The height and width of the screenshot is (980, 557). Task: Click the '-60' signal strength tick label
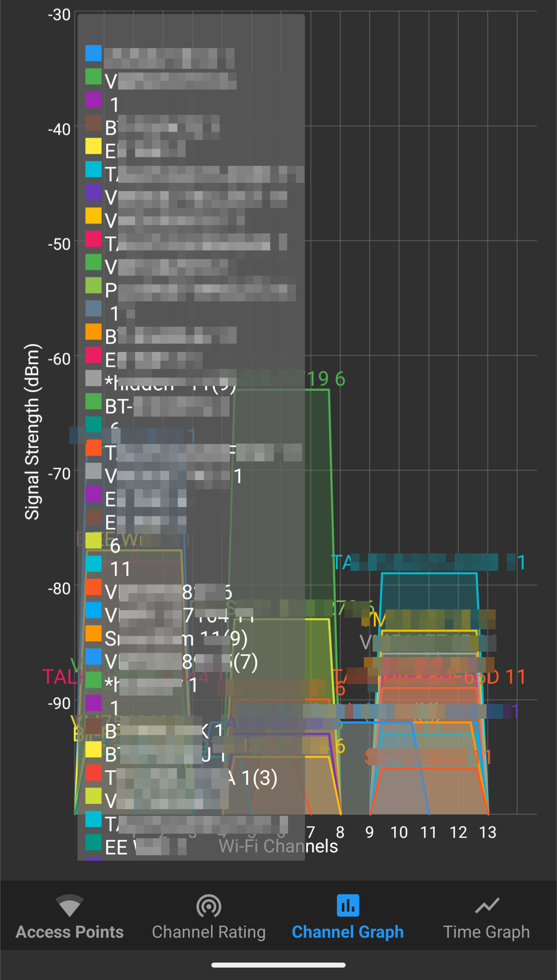coord(59,359)
